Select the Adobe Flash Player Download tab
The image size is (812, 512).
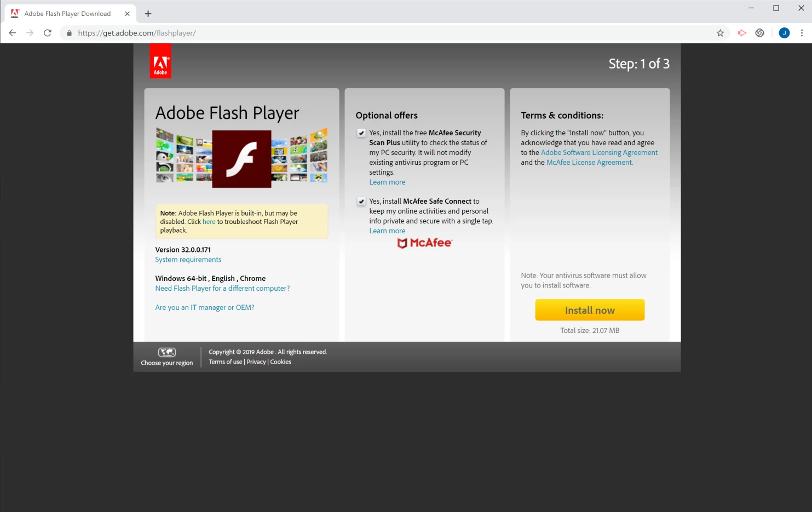[71, 14]
